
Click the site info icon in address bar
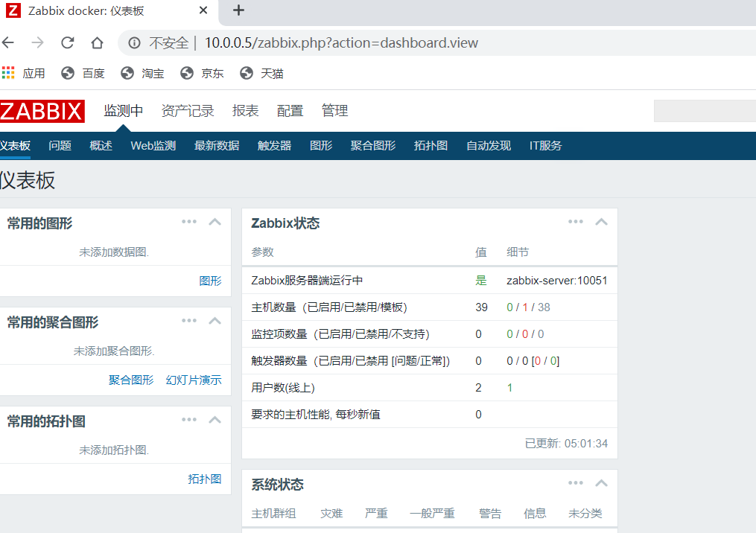134,43
